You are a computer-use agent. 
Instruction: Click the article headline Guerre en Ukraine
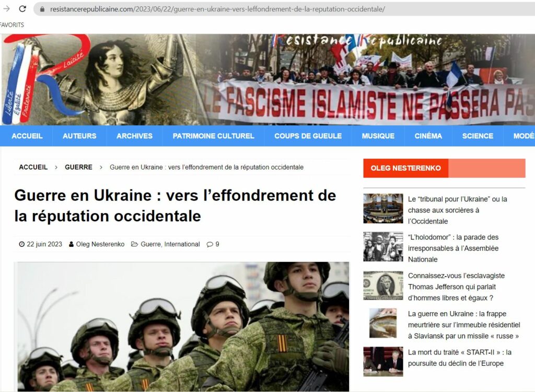tap(175, 206)
